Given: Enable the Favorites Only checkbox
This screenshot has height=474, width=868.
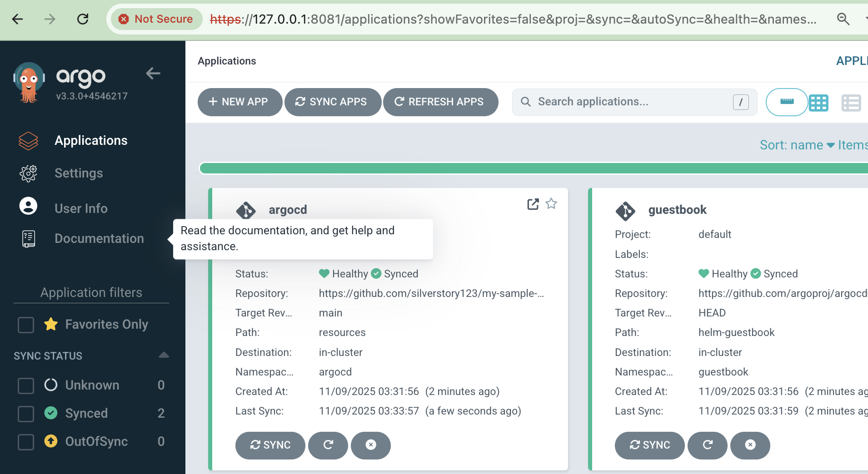Looking at the screenshot, I should pyautogui.click(x=26, y=325).
